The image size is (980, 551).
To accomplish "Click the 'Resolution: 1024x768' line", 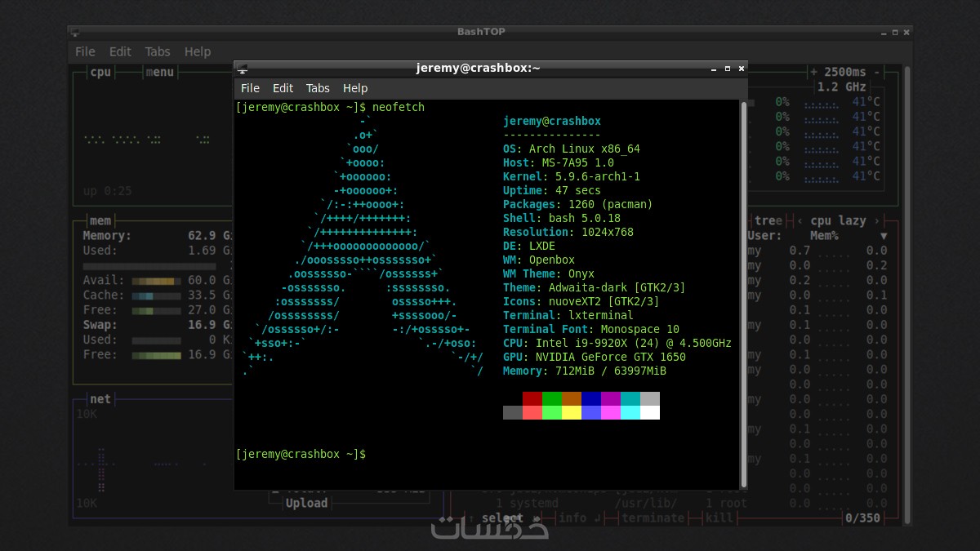I will click(568, 232).
